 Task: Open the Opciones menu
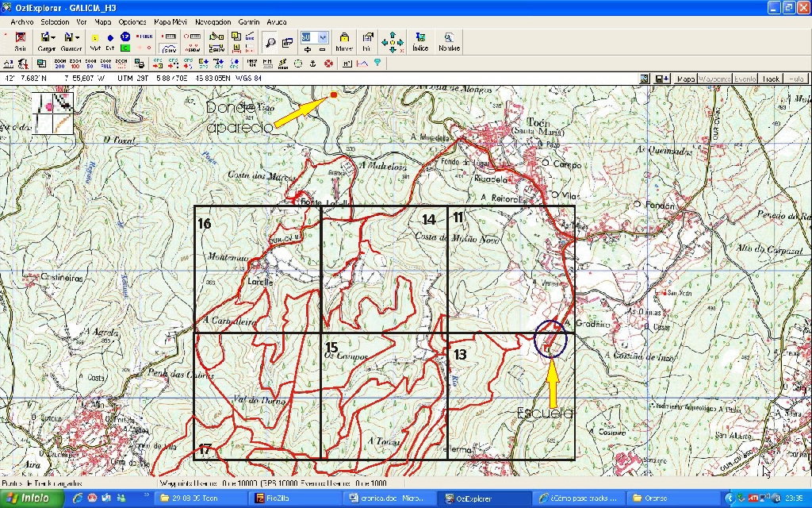[x=132, y=21]
